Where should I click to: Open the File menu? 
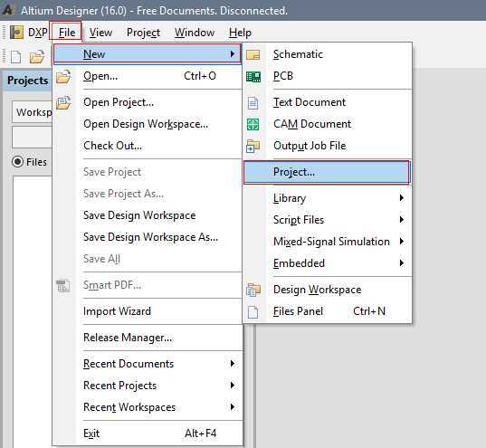coord(66,32)
